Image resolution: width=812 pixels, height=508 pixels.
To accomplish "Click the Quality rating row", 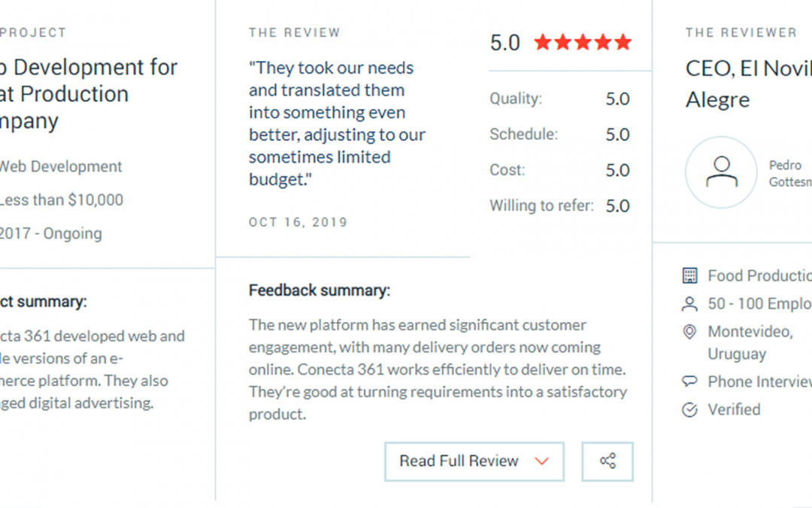I will tap(559, 99).
